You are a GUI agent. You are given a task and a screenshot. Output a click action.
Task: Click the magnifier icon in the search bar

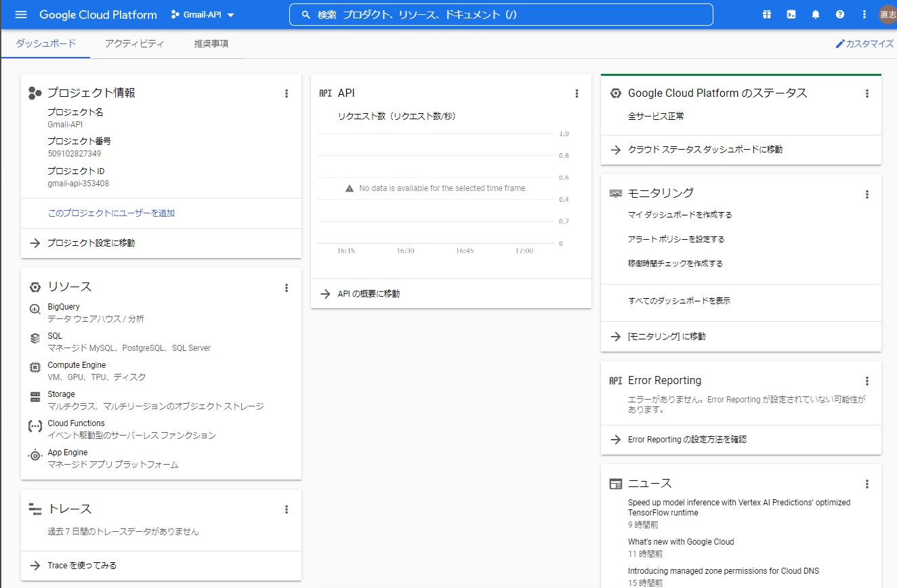pyautogui.click(x=306, y=14)
